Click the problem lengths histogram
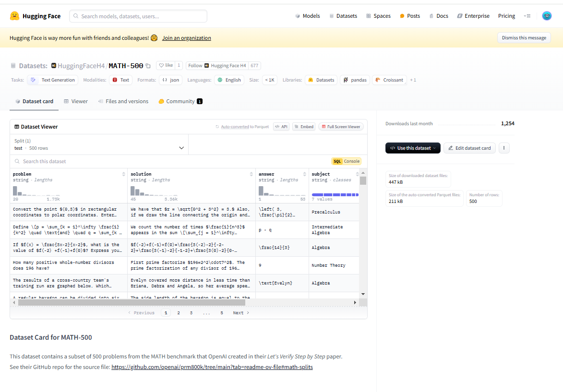Screen dimensions: 563x392 [36, 190]
